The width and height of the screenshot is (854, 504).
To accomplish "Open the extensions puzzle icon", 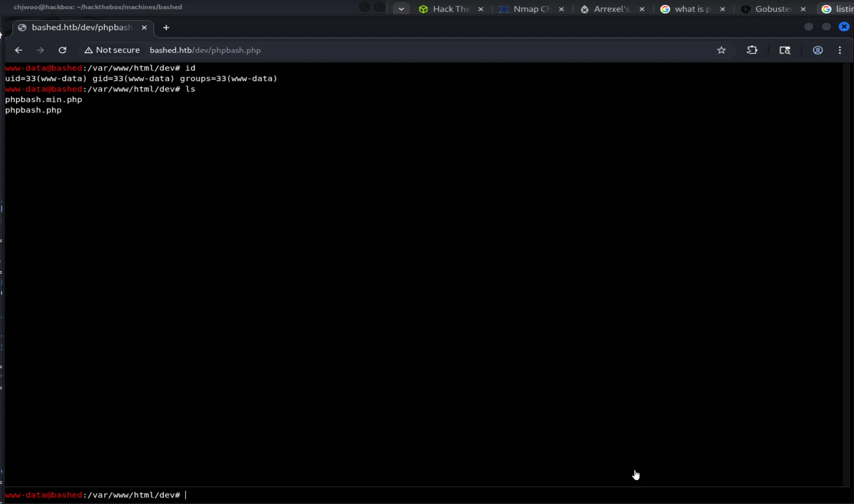I will tap(752, 50).
